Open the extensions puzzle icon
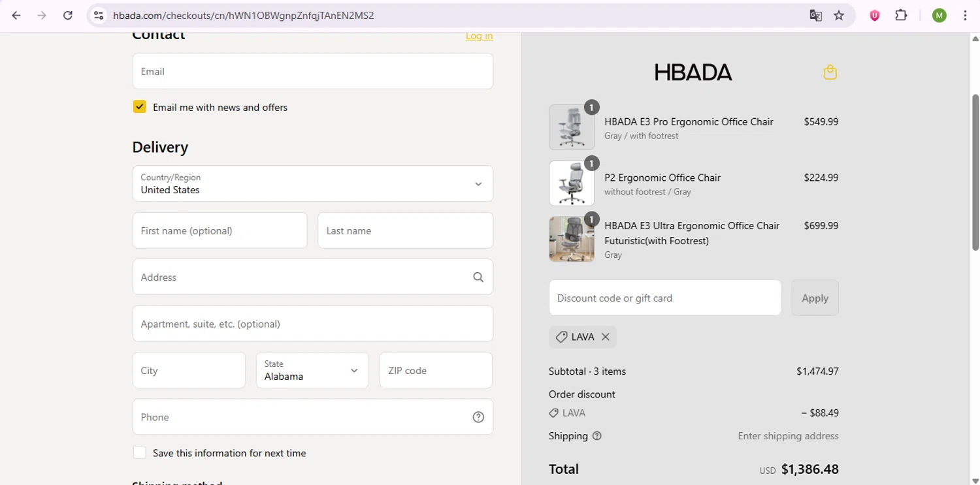980x485 pixels. tap(901, 16)
